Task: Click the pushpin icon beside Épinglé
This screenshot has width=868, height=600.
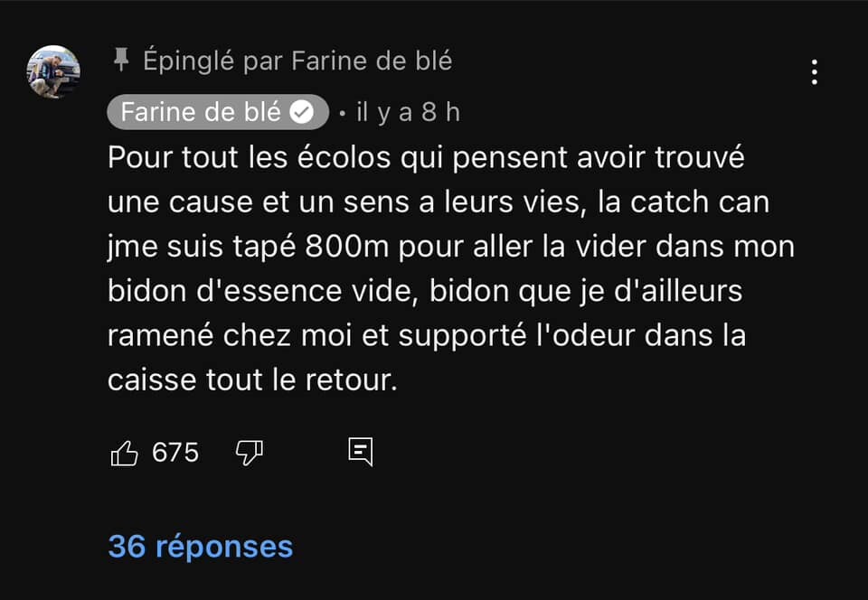Action: coord(120,60)
